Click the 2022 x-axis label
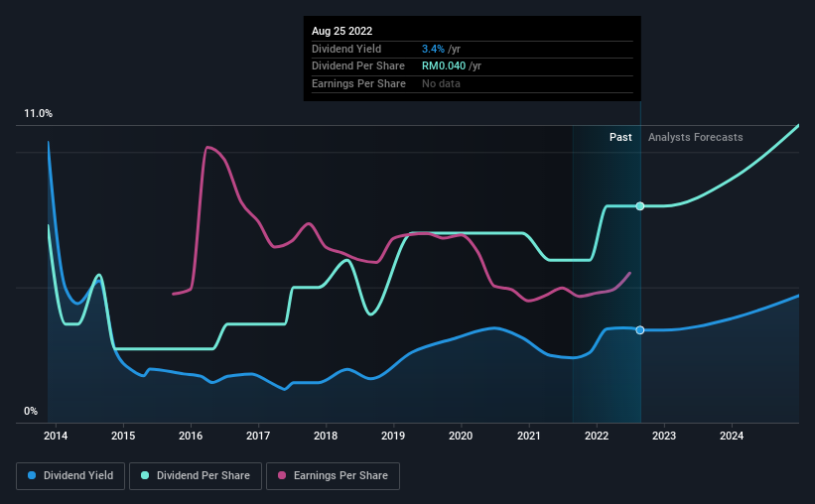This screenshot has height=504, width=815. tap(597, 436)
